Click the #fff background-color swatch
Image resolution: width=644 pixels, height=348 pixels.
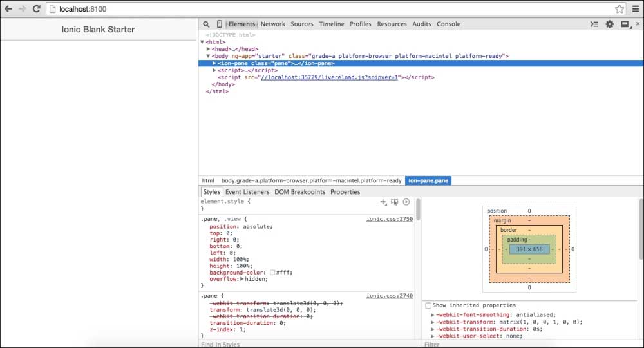272,273
